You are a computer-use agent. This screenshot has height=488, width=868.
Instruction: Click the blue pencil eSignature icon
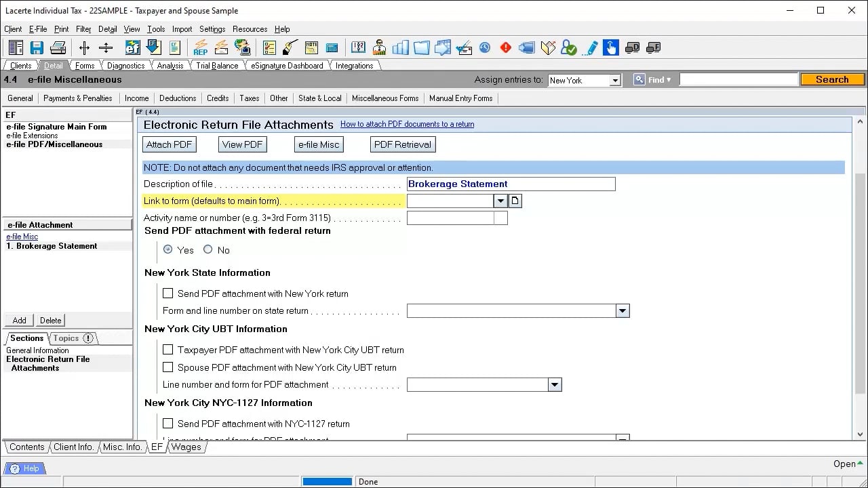pos(590,47)
